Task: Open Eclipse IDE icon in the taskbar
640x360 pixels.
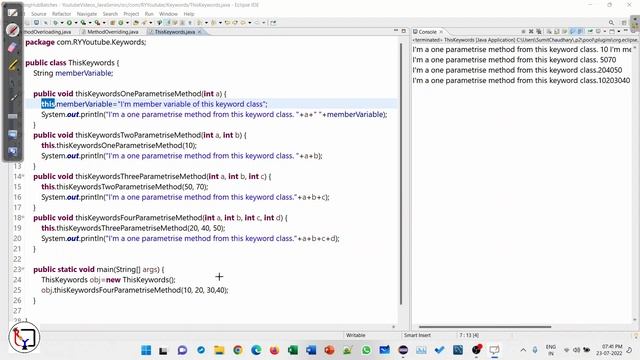Action: [x=403, y=350]
